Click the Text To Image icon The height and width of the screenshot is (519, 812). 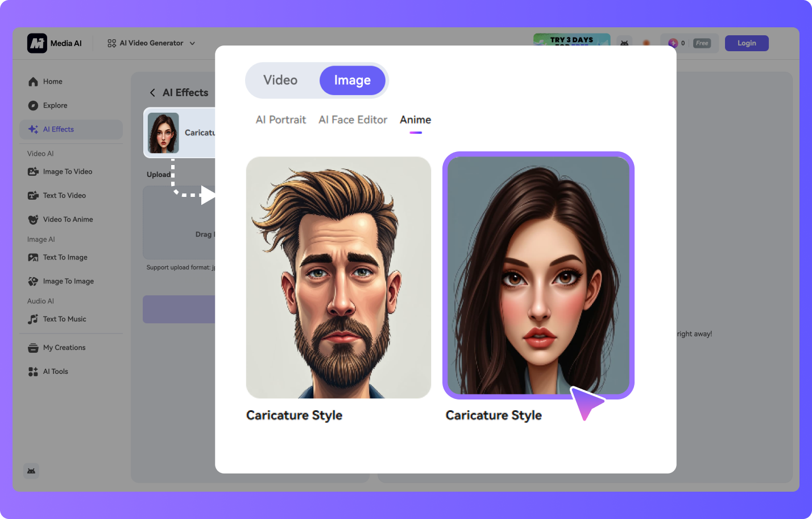pos(33,257)
